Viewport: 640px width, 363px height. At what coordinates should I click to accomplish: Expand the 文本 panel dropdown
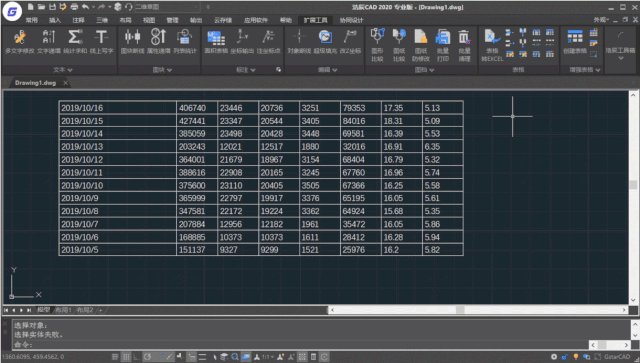click(x=63, y=70)
